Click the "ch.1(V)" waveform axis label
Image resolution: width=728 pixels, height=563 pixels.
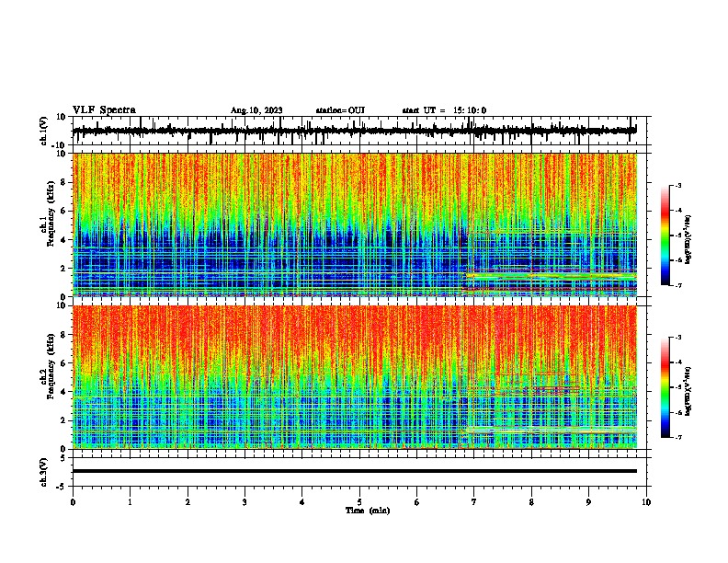[44, 131]
